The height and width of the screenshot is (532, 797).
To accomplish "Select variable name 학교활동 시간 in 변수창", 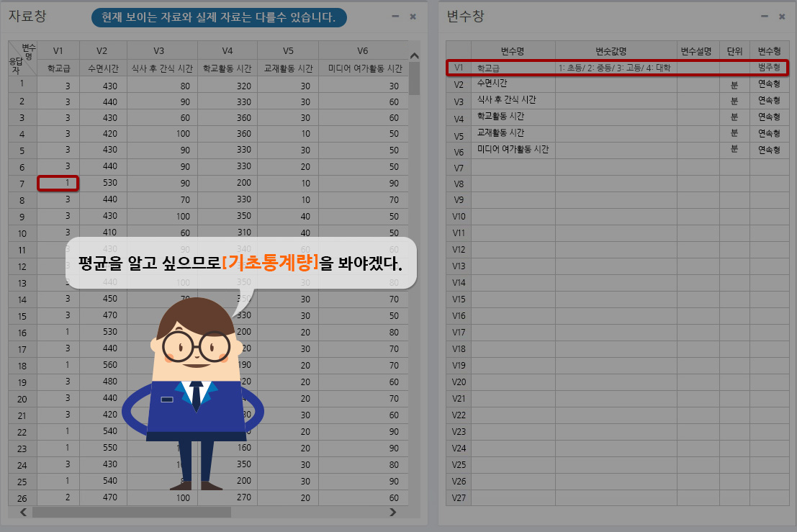I will [500, 117].
